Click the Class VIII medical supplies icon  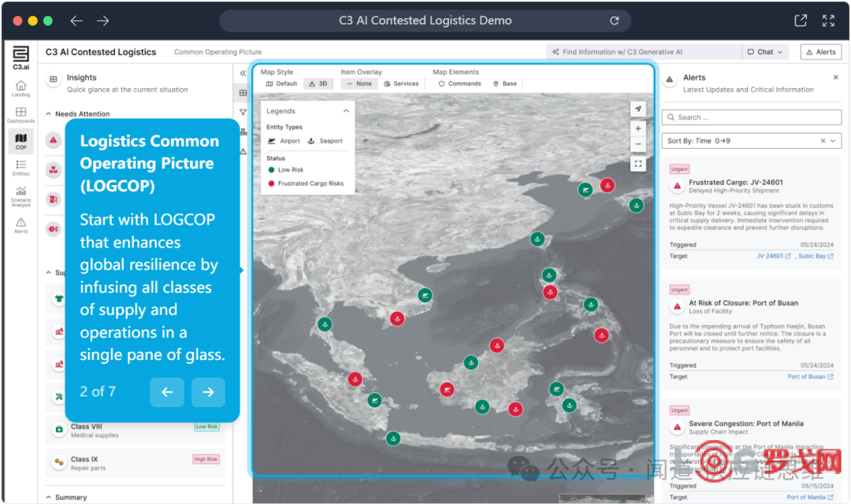(59, 429)
